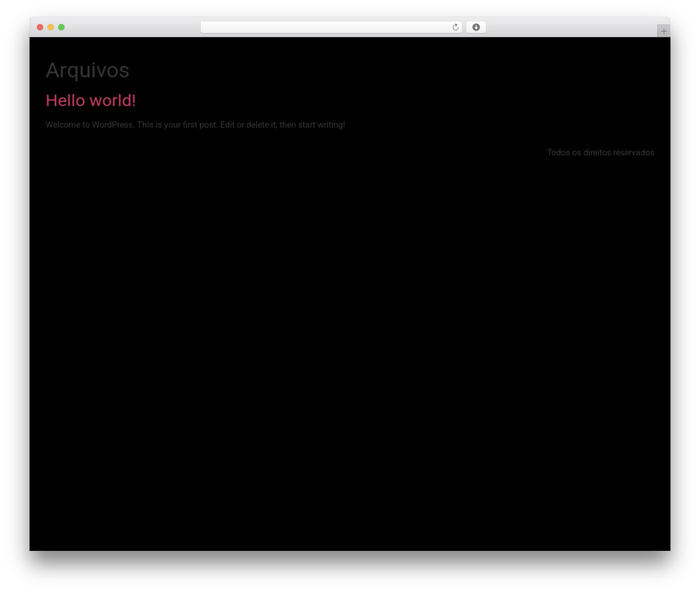Click the "Todos os direitos reservados" footer text
Image resolution: width=700 pixels, height=593 pixels.
coord(600,153)
